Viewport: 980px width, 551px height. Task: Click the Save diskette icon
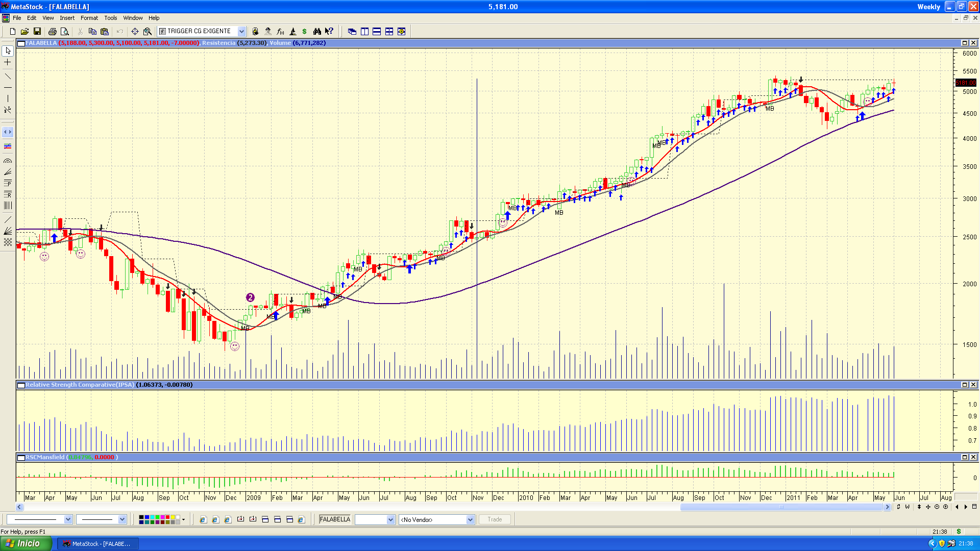coord(37,31)
